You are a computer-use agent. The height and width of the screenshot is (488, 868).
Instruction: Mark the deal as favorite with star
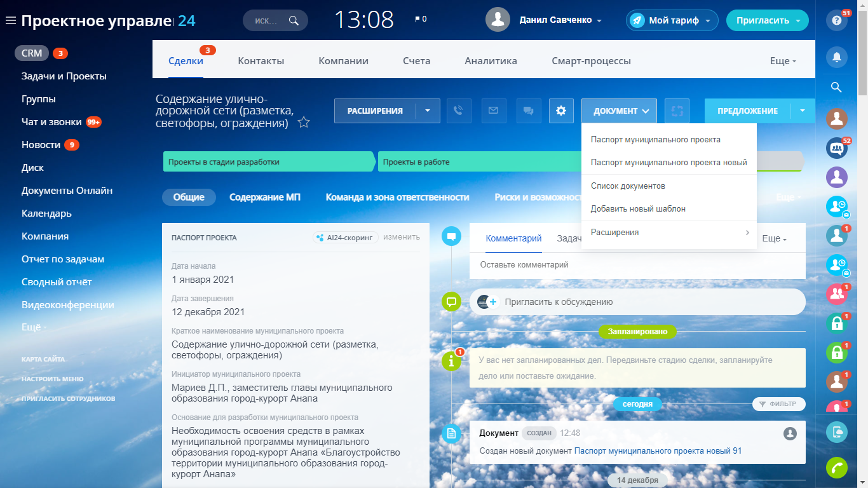(304, 122)
